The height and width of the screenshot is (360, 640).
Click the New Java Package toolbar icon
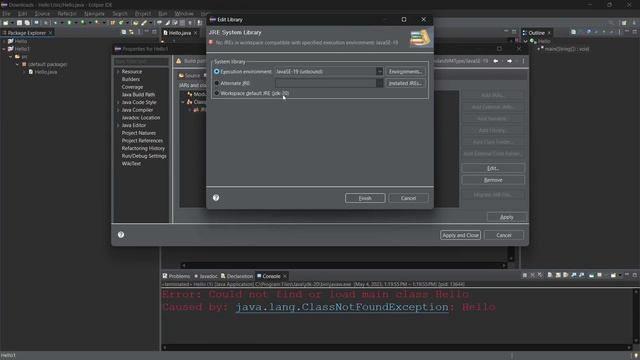pos(113,23)
